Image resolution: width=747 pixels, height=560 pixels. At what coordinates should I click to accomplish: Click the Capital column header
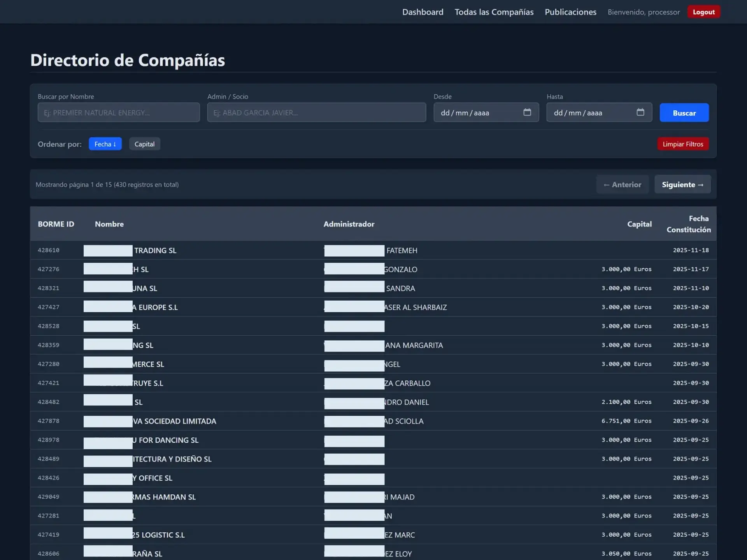[639, 224]
